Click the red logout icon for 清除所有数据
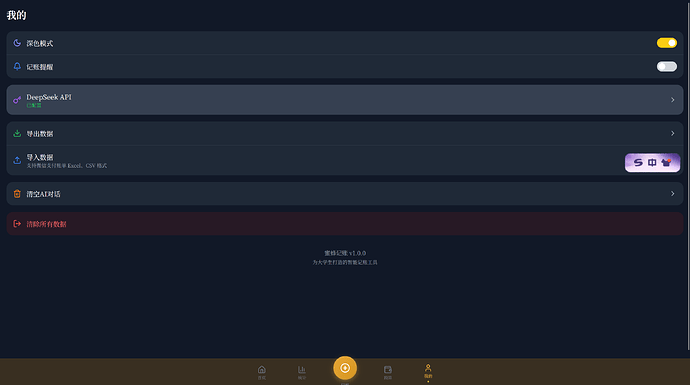 point(17,224)
